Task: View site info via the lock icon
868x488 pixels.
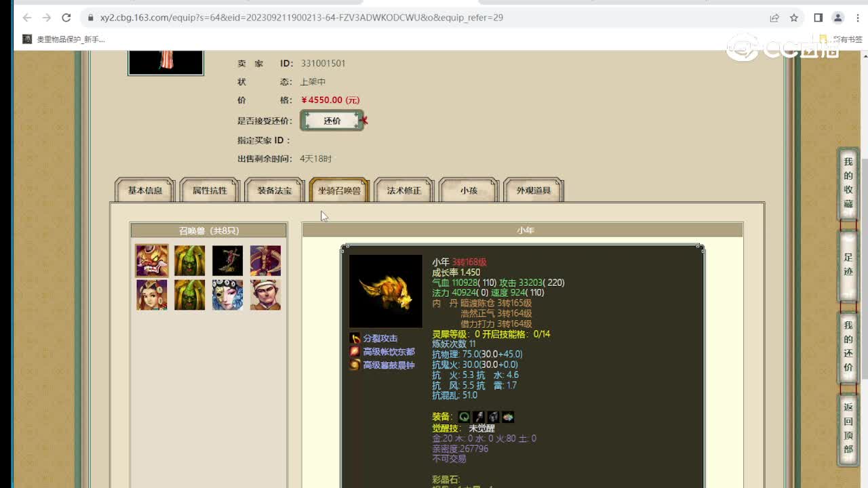Action: tap(90, 18)
